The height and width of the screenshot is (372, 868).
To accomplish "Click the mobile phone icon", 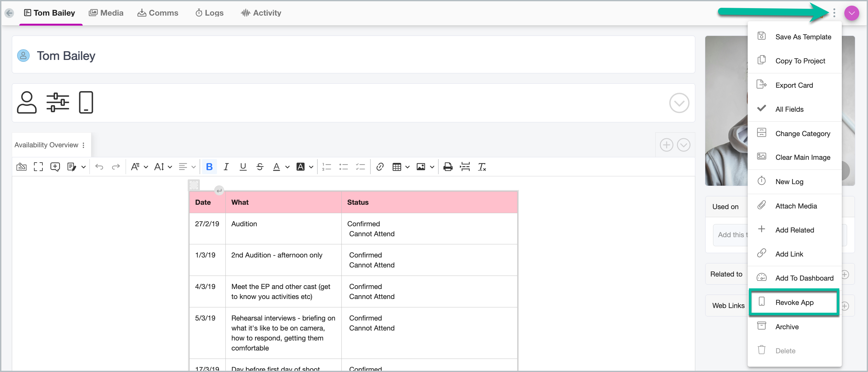I will (86, 103).
